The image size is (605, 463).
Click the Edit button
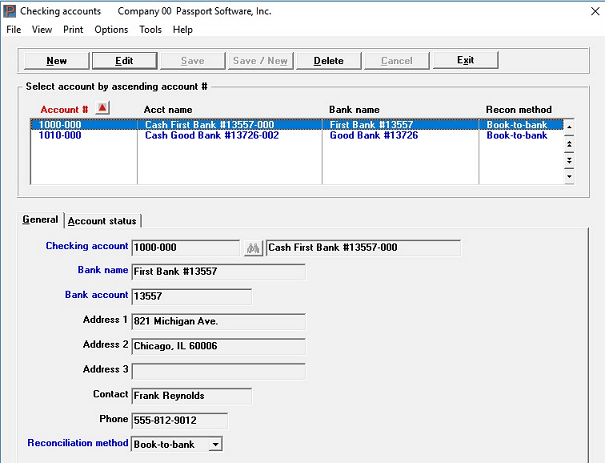[x=124, y=61]
